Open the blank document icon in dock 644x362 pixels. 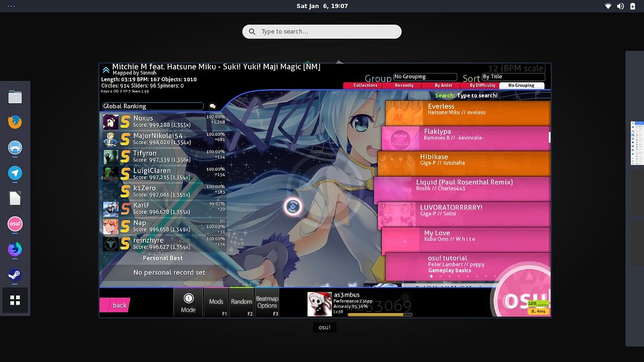point(15,198)
